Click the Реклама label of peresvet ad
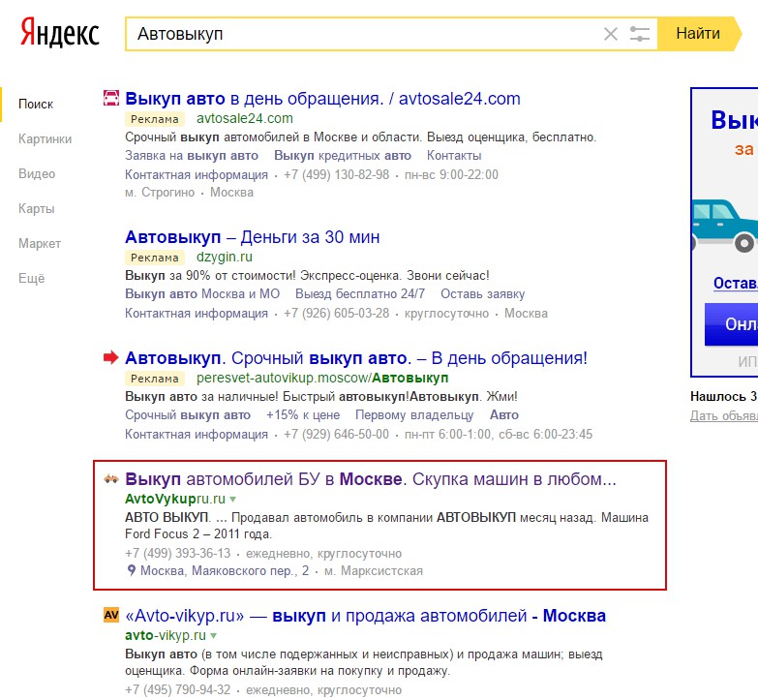This screenshot has width=758, height=700. click(154, 379)
